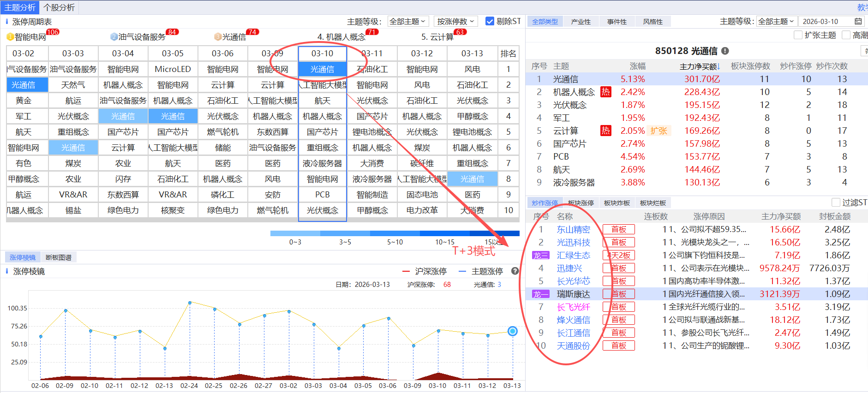This screenshot has height=393, width=868.
Task: Click the gold rank-1 medal for 智能电网
Action: click(x=10, y=37)
